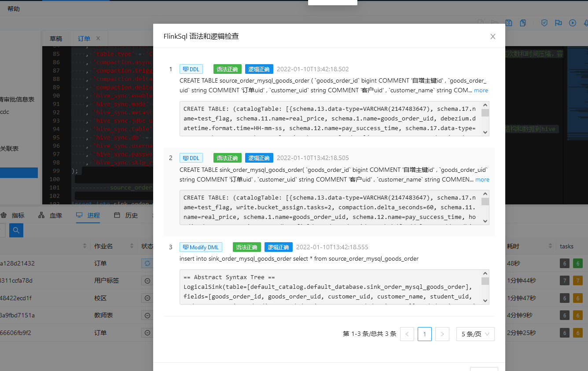588x371 pixels.
Task: Click green 语法正确 badge on result 3
Action: (x=247, y=247)
